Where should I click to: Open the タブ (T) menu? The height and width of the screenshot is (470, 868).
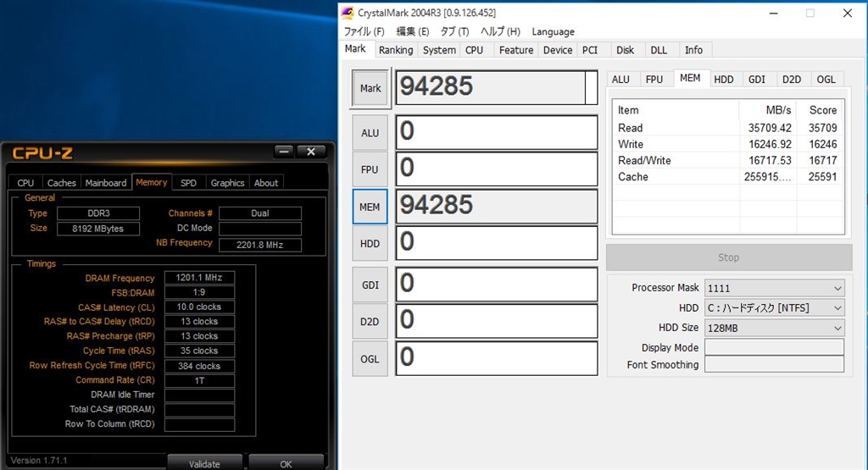pos(454,31)
